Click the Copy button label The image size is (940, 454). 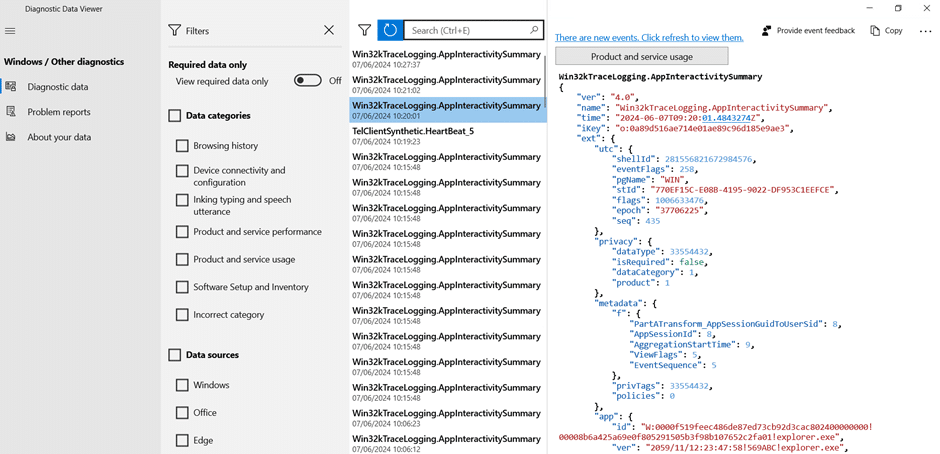click(x=893, y=31)
